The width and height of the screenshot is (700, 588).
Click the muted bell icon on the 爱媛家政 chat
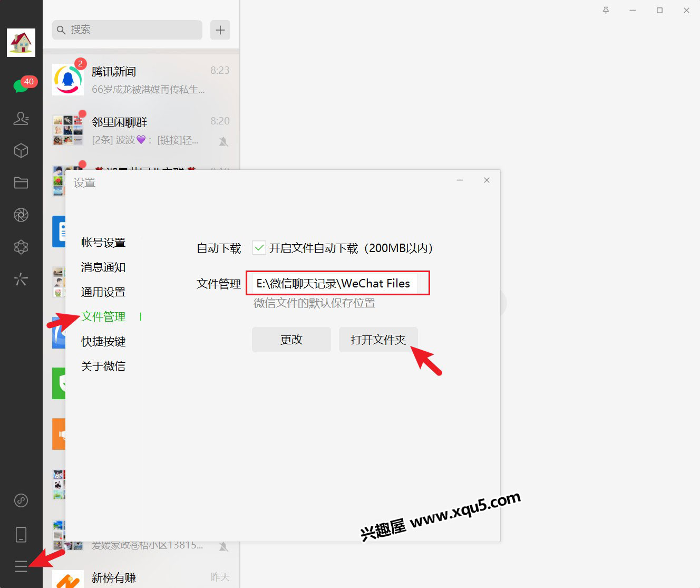[x=223, y=546]
